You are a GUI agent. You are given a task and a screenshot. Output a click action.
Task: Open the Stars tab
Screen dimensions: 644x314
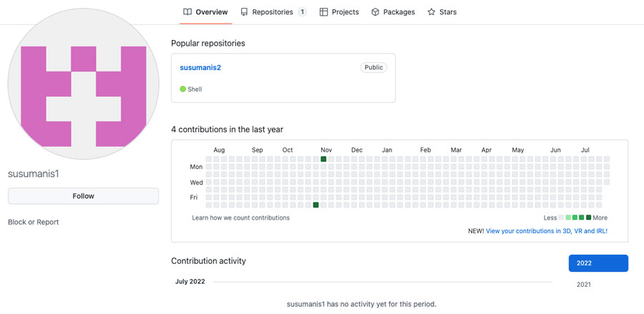click(x=442, y=12)
